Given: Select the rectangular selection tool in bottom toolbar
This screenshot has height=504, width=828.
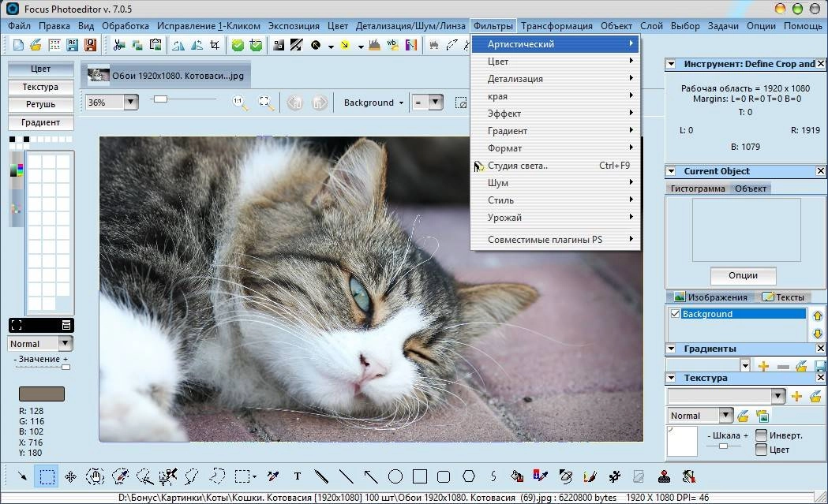Looking at the screenshot, I should (x=47, y=476).
